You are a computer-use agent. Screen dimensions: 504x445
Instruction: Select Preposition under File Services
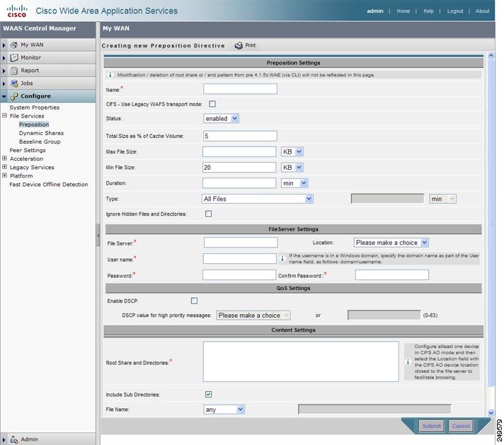[x=34, y=125]
